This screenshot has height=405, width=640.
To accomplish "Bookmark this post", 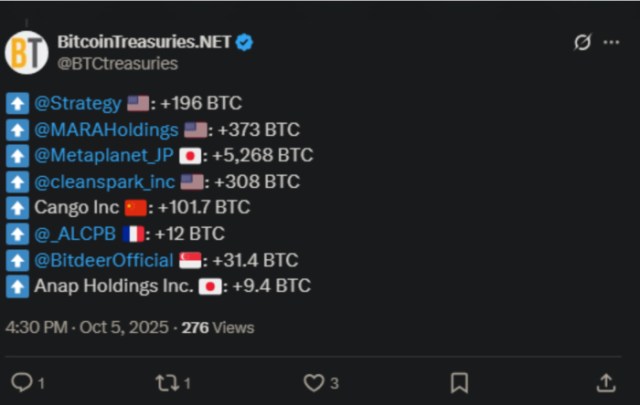I will [x=459, y=382].
